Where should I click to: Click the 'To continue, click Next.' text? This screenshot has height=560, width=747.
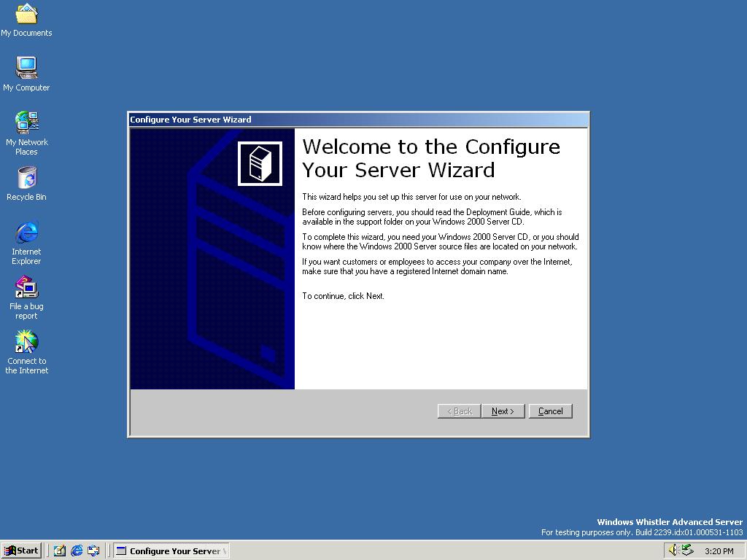(343, 296)
